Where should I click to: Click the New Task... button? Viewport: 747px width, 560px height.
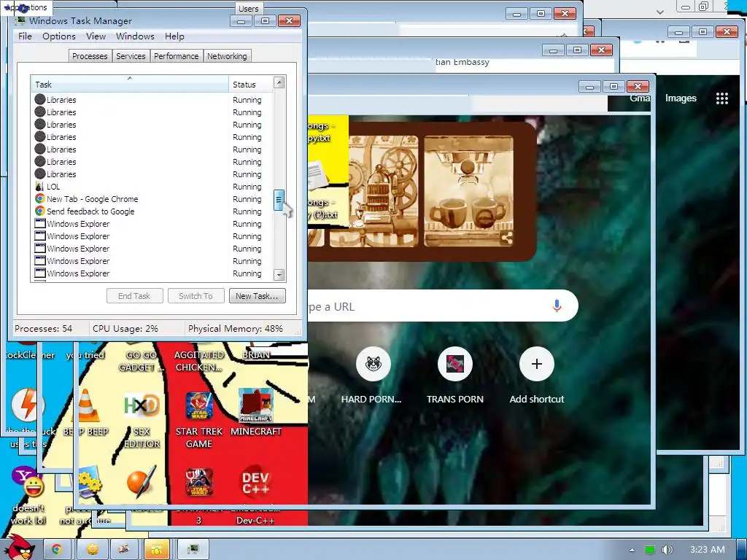pos(257,296)
